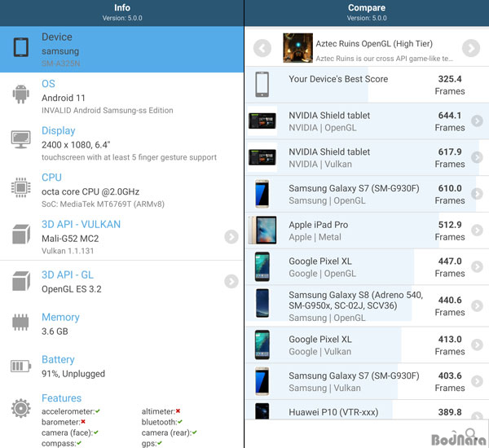489x448 pixels.
Task: Tap the camera (face) check mark
Action: click(x=96, y=432)
